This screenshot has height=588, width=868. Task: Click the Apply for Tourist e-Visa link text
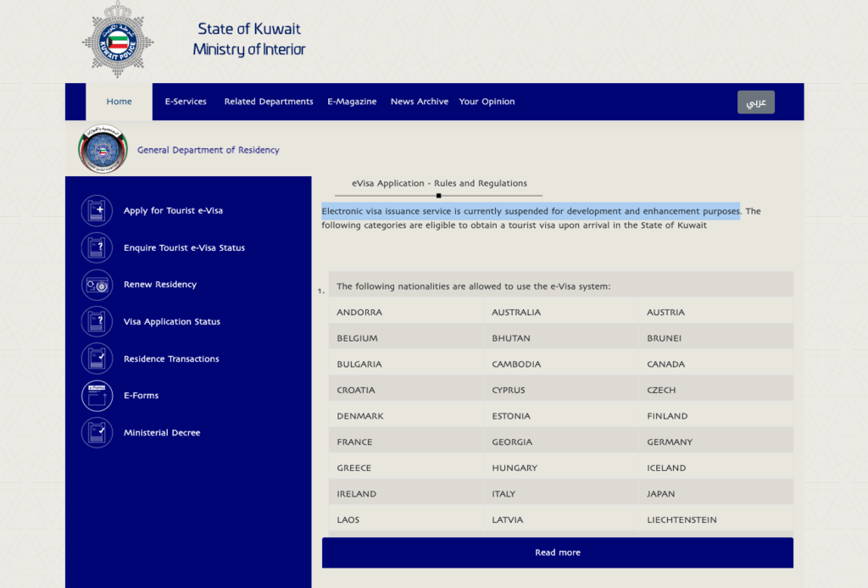tap(173, 211)
